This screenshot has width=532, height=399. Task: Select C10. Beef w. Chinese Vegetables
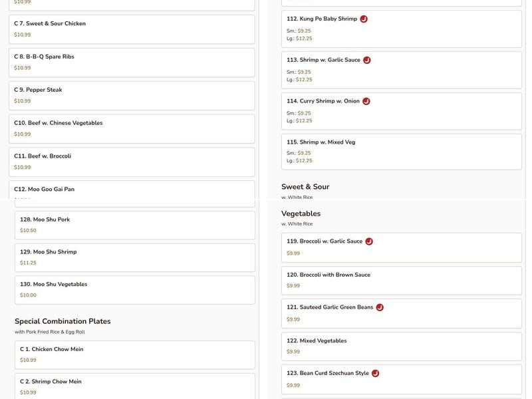pyautogui.click(x=132, y=128)
